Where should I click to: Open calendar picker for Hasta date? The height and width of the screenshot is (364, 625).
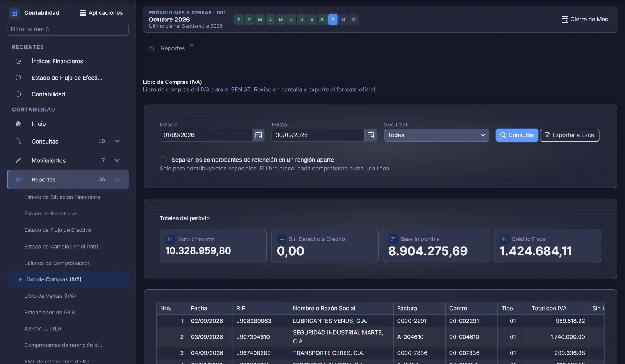(x=371, y=135)
